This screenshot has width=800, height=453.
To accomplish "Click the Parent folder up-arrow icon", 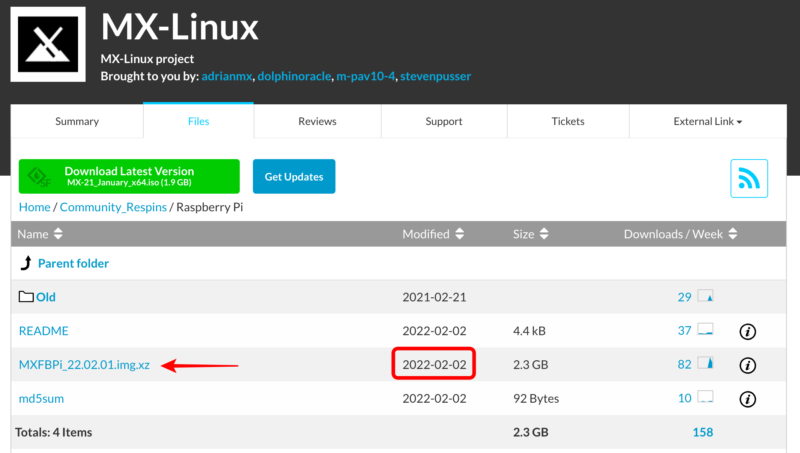I will click(x=26, y=263).
